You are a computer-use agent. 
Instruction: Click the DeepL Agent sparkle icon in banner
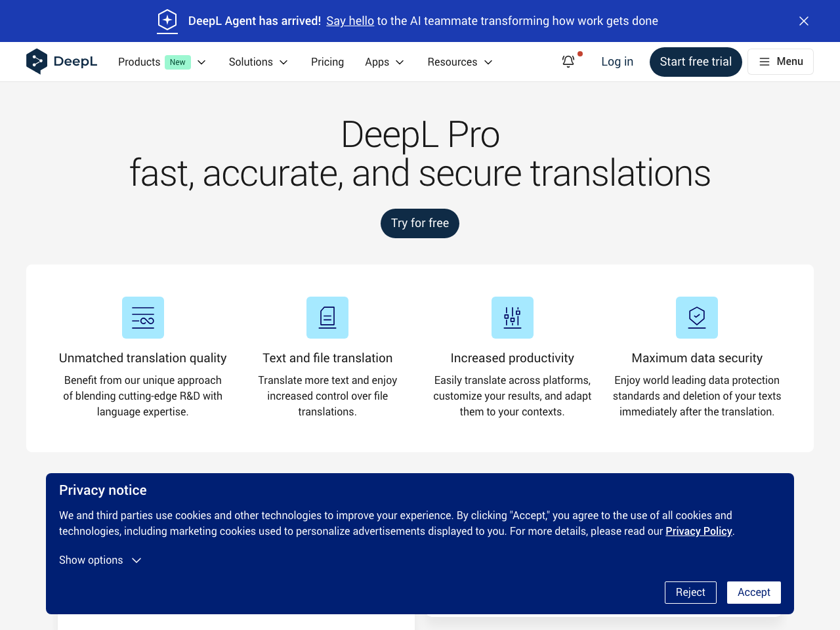pyautogui.click(x=167, y=20)
